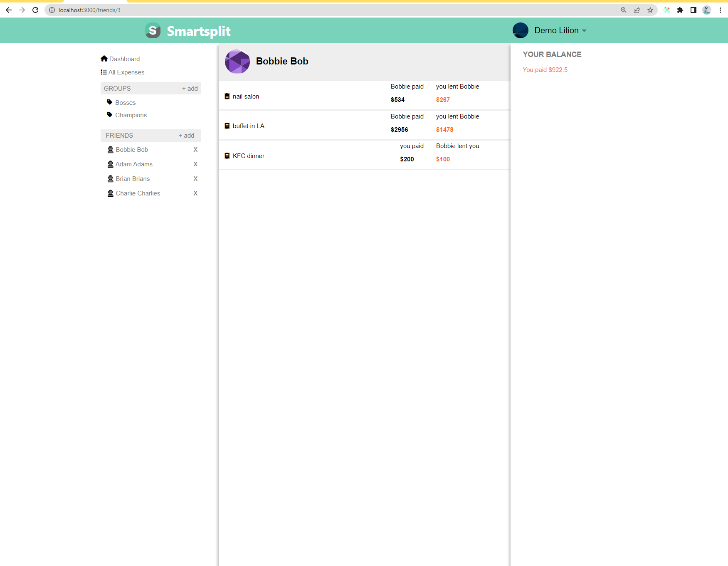Add a new friend with + add

(187, 136)
